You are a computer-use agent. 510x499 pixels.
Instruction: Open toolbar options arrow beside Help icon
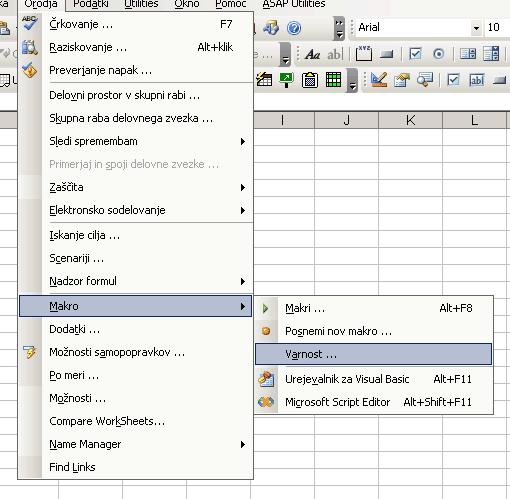coord(339,28)
